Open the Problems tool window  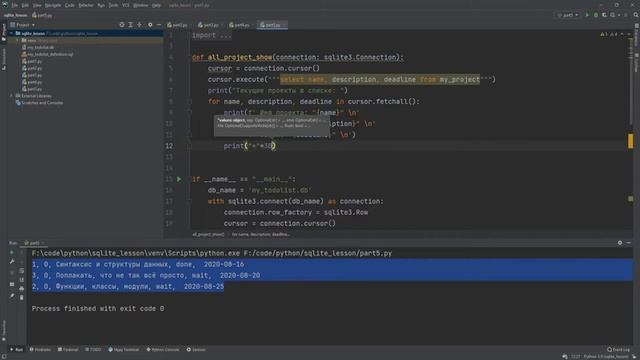coord(40,350)
